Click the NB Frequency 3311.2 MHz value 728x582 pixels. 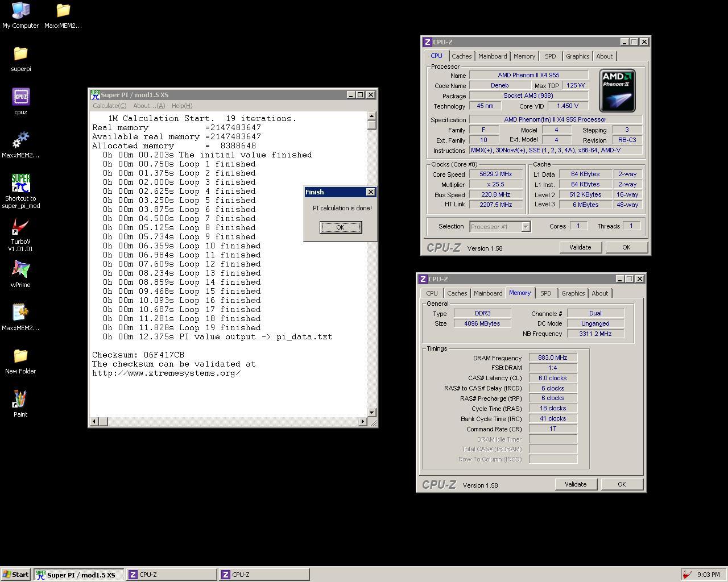(x=595, y=334)
